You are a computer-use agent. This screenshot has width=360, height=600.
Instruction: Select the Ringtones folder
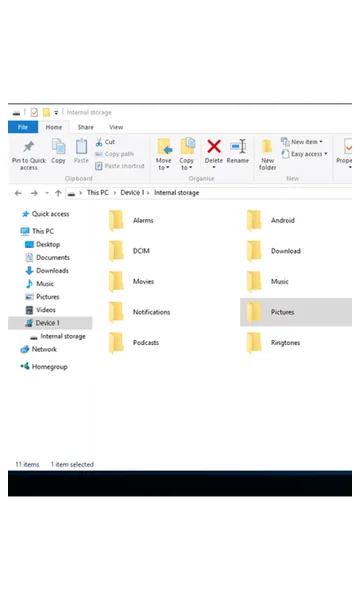273,343
